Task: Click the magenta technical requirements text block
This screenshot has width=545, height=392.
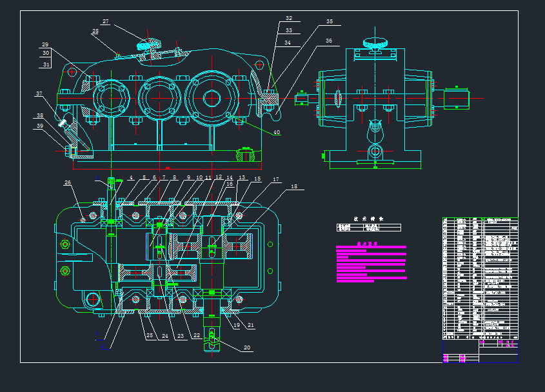Action: [371, 263]
